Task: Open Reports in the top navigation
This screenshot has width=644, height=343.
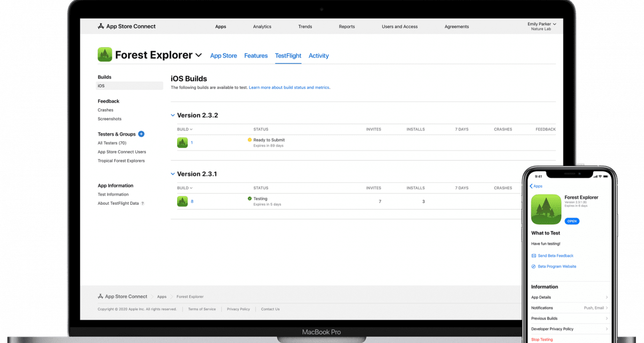Action: point(347,26)
